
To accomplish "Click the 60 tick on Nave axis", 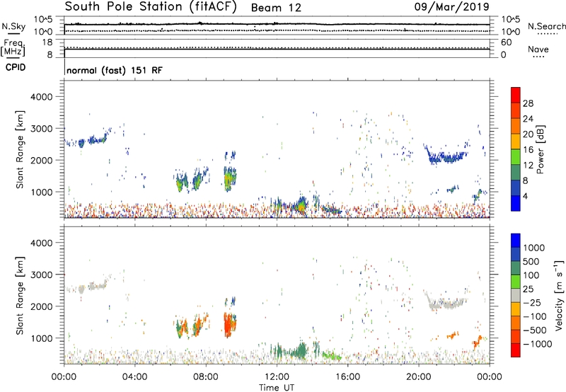I will click(x=507, y=42).
